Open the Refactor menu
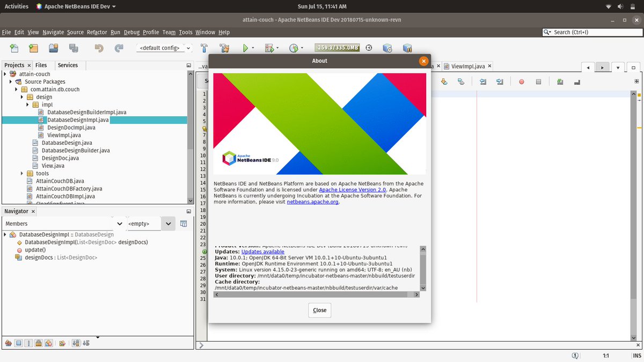This screenshot has width=644, height=362. pos(97,32)
